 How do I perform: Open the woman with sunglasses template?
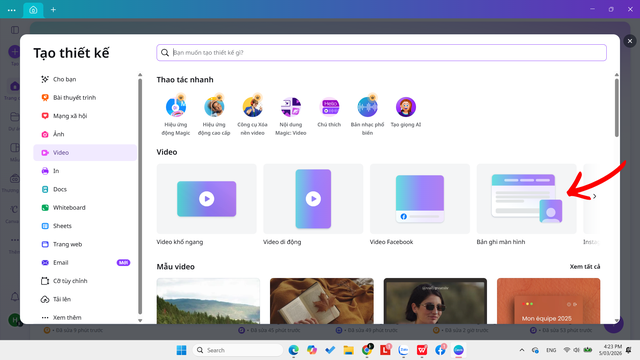click(435, 301)
